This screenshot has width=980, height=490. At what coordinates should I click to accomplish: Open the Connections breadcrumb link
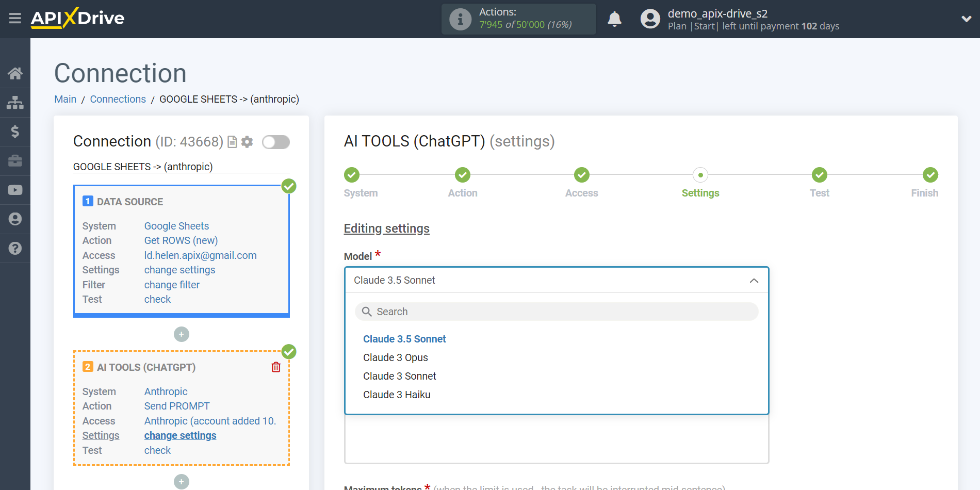point(118,99)
